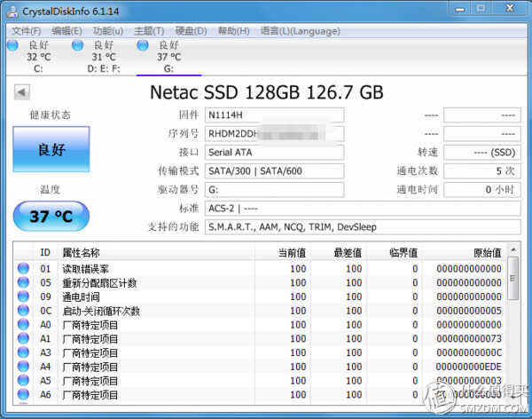
Task: Click the drive letter field G:
Action: [274, 190]
